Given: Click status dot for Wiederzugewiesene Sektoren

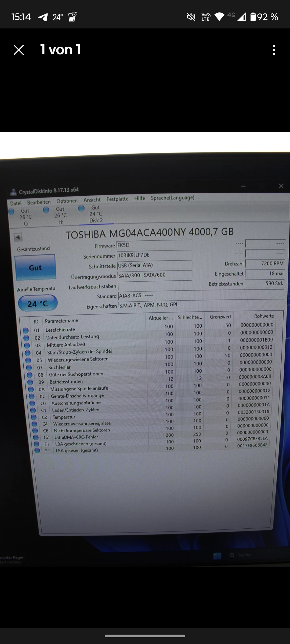Looking at the screenshot, I should click(x=28, y=360).
